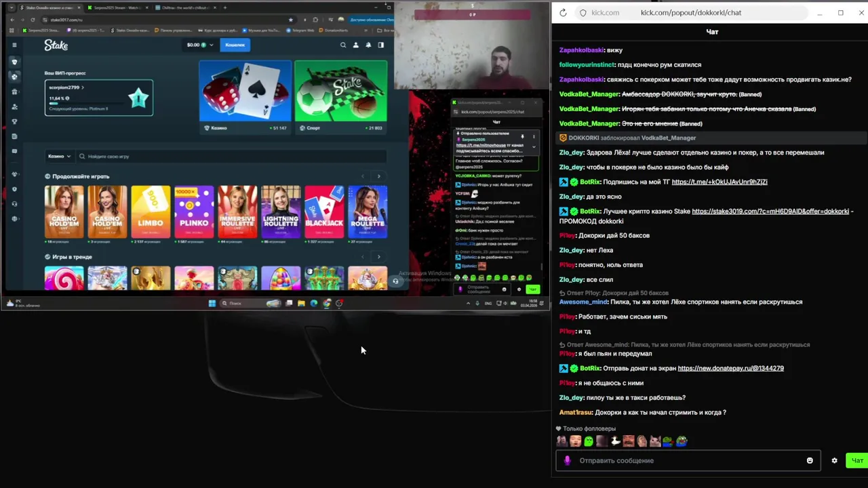Image resolution: width=868 pixels, height=488 pixels.
Task: Click the Stake logo
Action: pos(56,45)
